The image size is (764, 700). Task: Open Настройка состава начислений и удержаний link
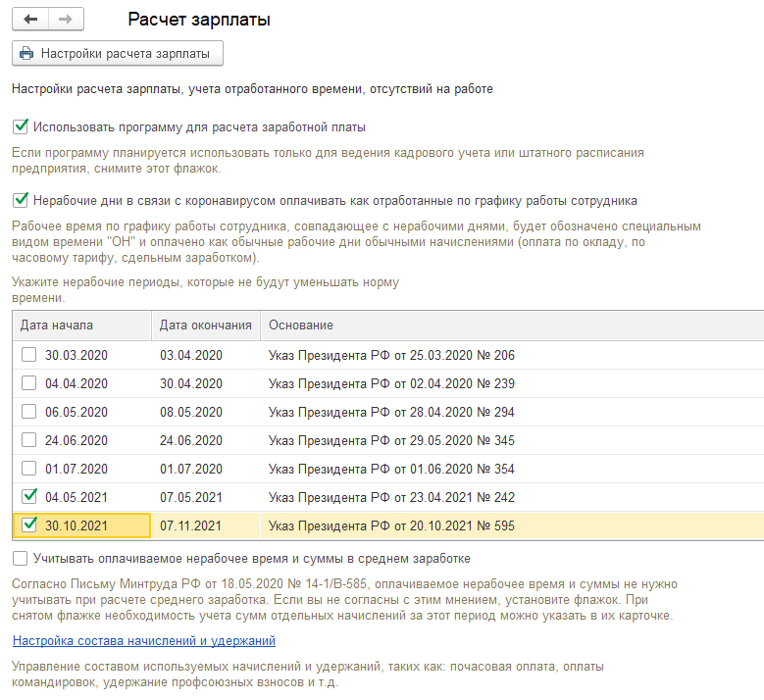coord(143,641)
